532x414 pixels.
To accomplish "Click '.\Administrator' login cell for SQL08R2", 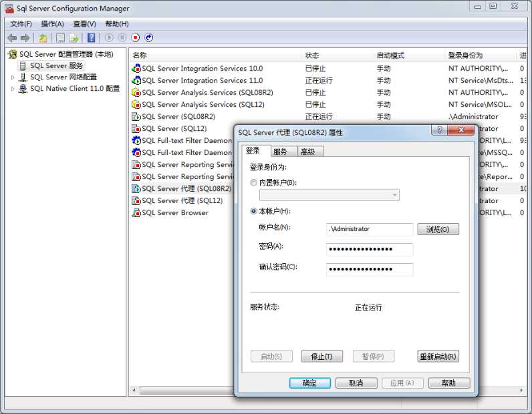I will coord(473,117).
